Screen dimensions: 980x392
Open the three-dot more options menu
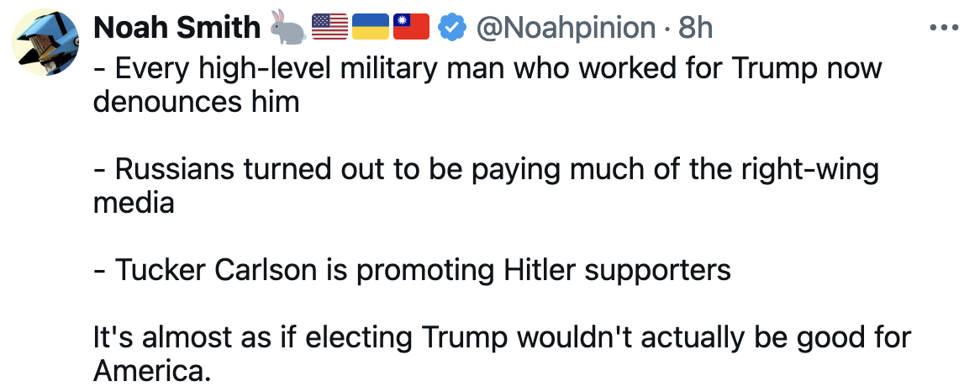click(945, 28)
